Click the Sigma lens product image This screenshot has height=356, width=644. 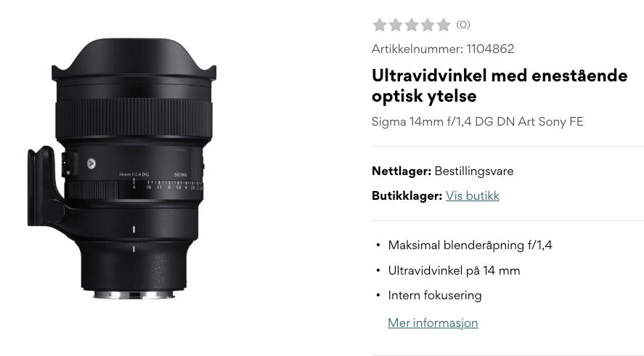point(122,169)
